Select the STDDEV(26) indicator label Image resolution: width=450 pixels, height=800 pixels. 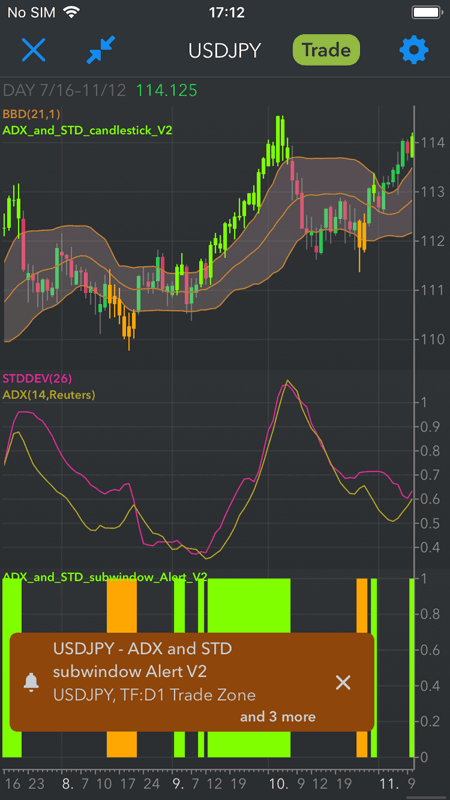point(37,379)
